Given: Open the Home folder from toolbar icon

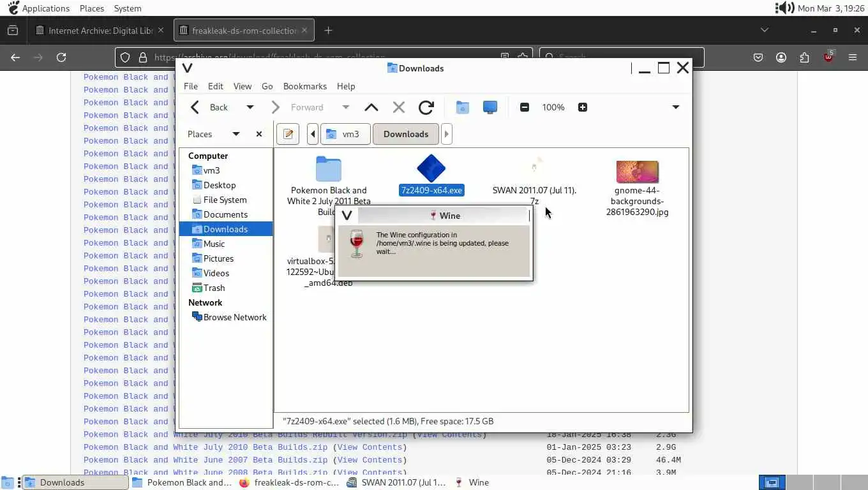Looking at the screenshot, I should tap(463, 107).
